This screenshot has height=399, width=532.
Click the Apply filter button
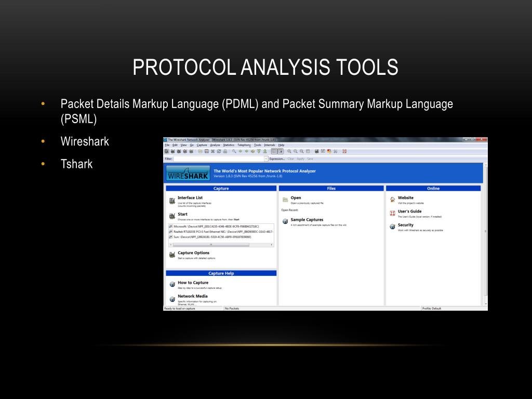click(301, 159)
